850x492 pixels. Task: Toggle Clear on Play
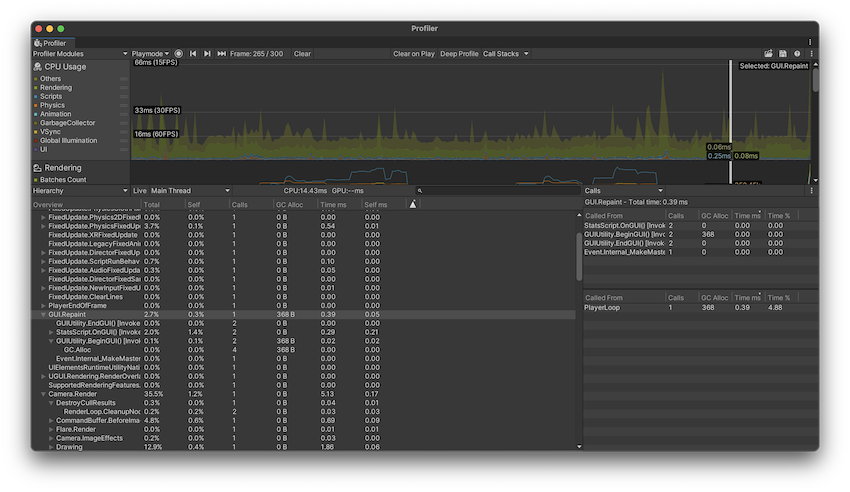coord(413,54)
